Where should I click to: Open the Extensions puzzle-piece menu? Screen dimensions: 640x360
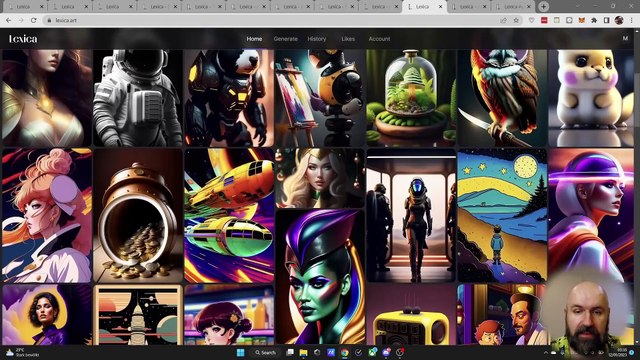[594, 20]
